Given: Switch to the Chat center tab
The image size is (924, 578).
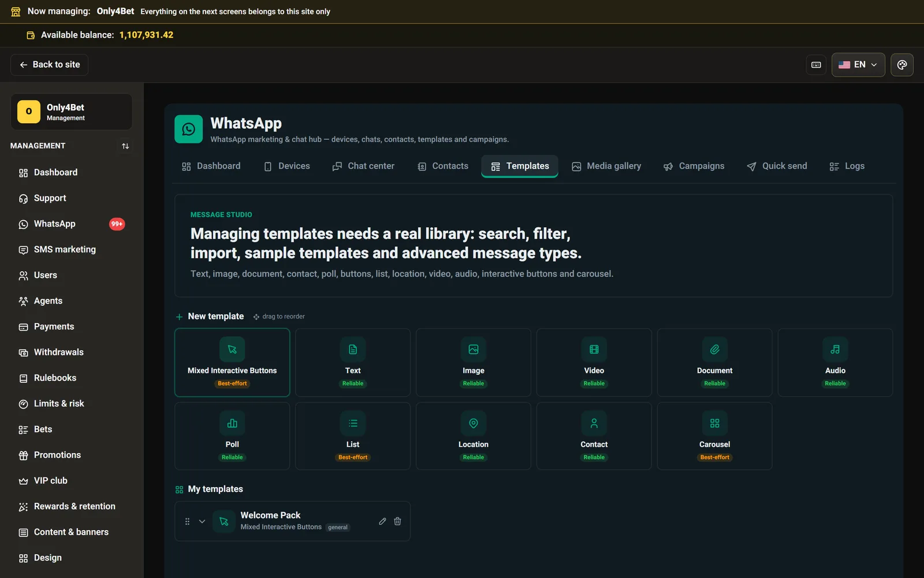Looking at the screenshot, I should click(x=363, y=166).
